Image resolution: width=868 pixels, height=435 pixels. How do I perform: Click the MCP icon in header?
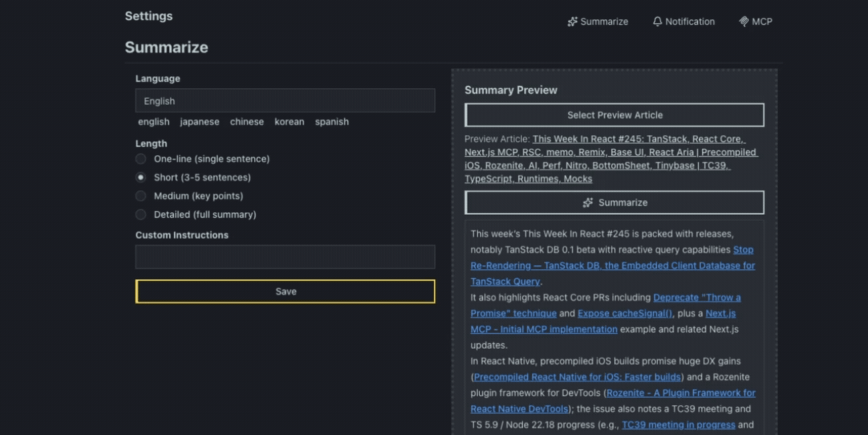point(743,22)
